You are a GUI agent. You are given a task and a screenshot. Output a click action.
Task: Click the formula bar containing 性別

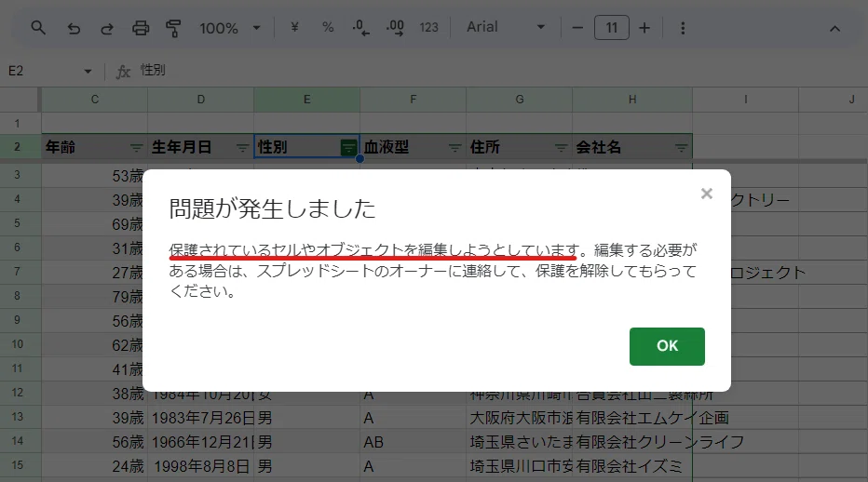pos(498,71)
